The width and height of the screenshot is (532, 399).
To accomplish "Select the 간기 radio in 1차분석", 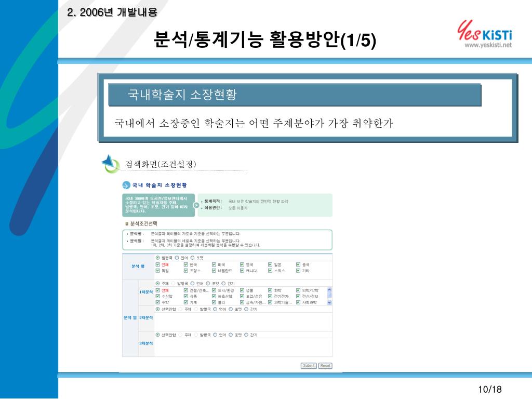I will (x=223, y=283).
